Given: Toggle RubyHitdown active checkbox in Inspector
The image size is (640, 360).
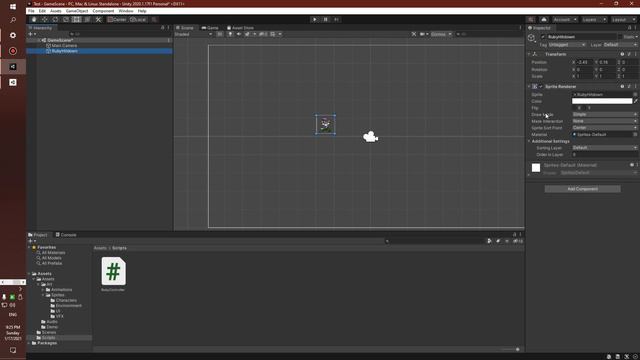Looking at the screenshot, I should [543, 37].
